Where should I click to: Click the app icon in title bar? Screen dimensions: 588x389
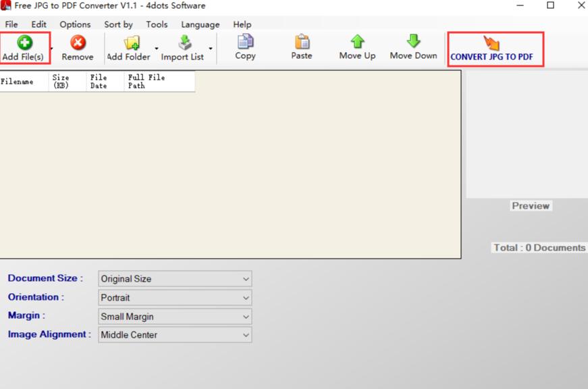pyautogui.click(x=5, y=5)
